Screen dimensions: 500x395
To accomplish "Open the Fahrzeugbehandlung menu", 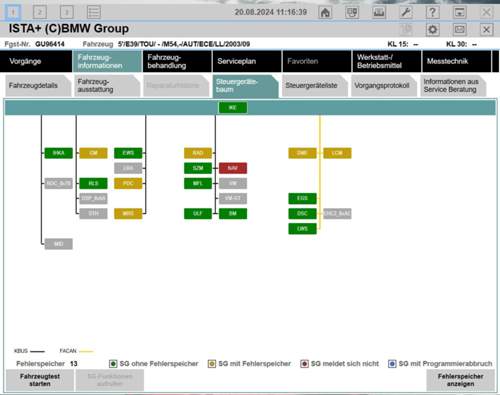I will (x=177, y=61).
